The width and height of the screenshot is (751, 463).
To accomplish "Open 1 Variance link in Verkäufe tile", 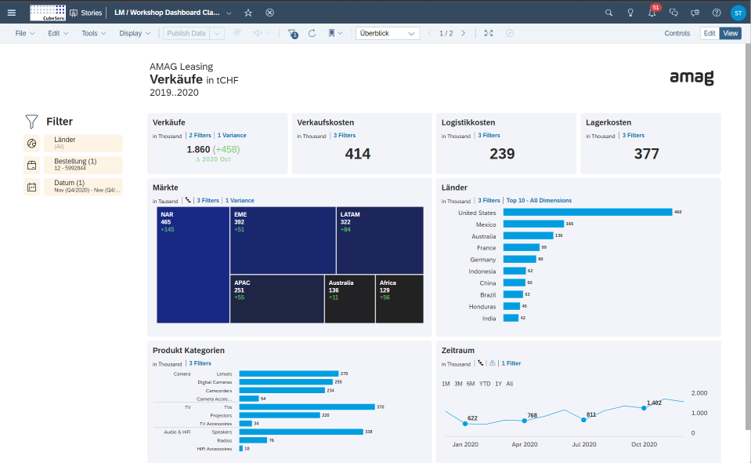I will pos(232,136).
